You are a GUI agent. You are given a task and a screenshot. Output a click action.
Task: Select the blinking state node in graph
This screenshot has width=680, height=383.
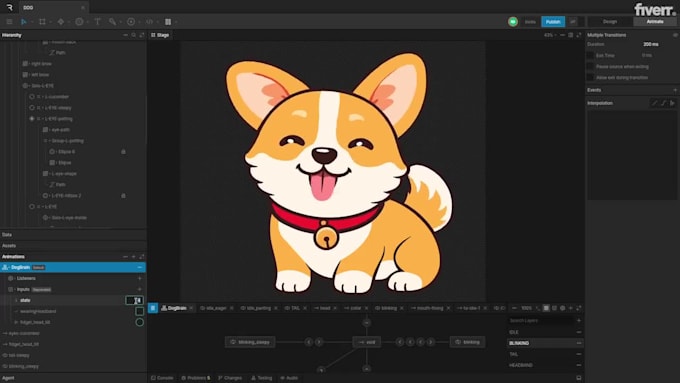[467, 342]
